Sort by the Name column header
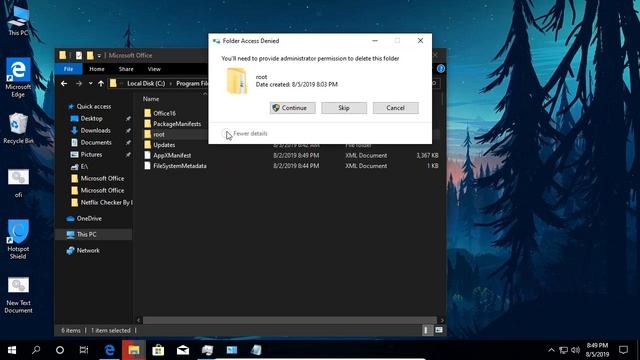The image size is (640, 360). tap(151, 99)
